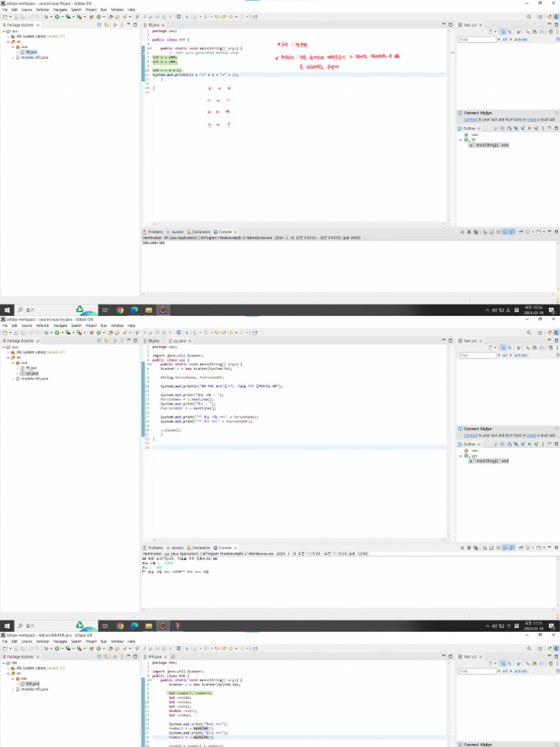Open Project menu in the hhh.java window
This screenshot has height=747, width=560.
[91, 641]
